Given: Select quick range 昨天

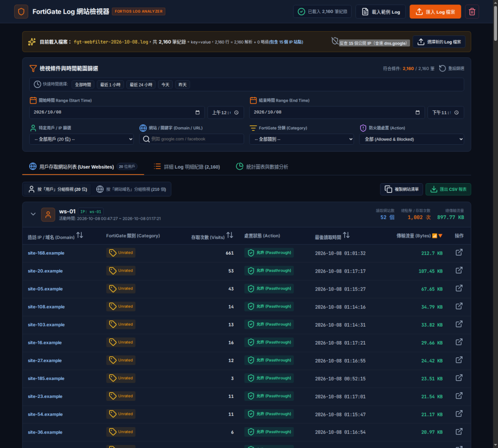Looking at the screenshot, I should [182, 85].
